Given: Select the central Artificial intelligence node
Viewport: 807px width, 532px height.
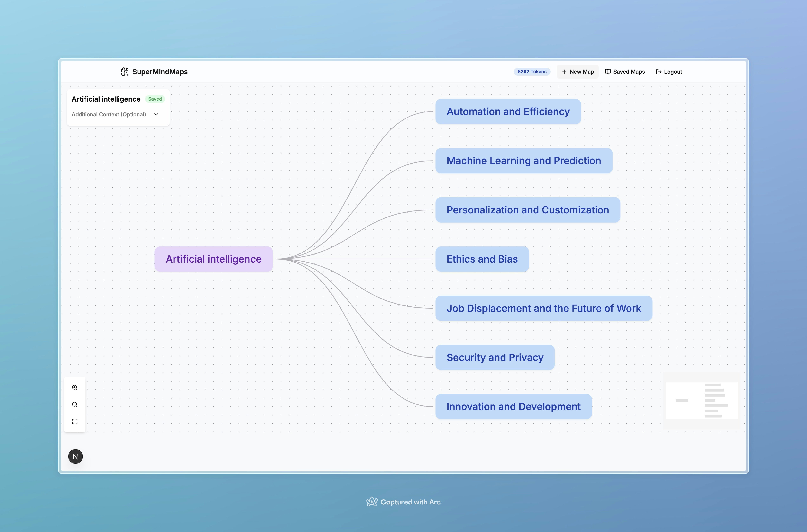Looking at the screenshot, I should [213, 259].
